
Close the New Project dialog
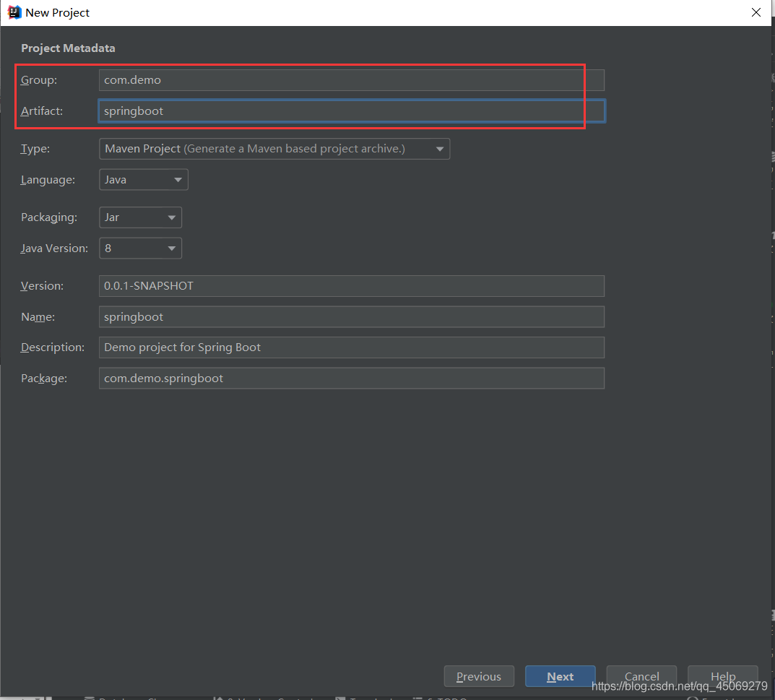click(755, 12)
